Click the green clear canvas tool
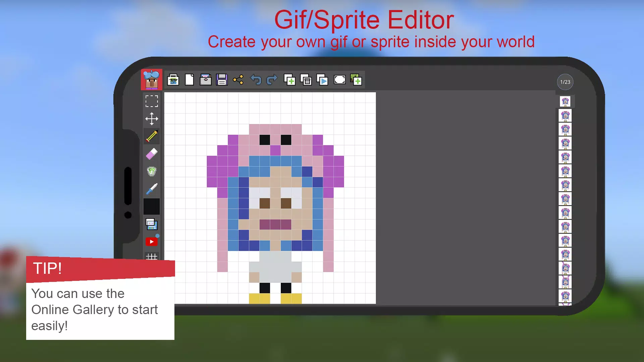 pos(152,172)
